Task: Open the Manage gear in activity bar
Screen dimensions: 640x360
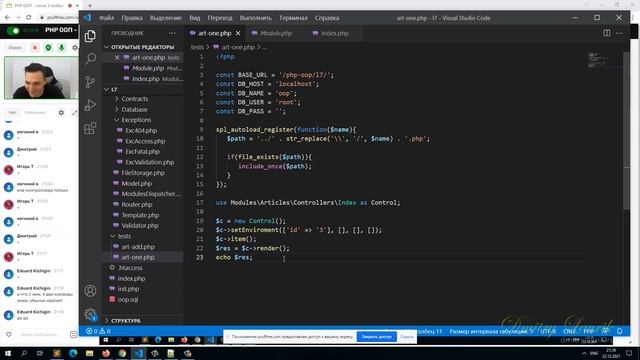Action: click(x=90, y=314)
